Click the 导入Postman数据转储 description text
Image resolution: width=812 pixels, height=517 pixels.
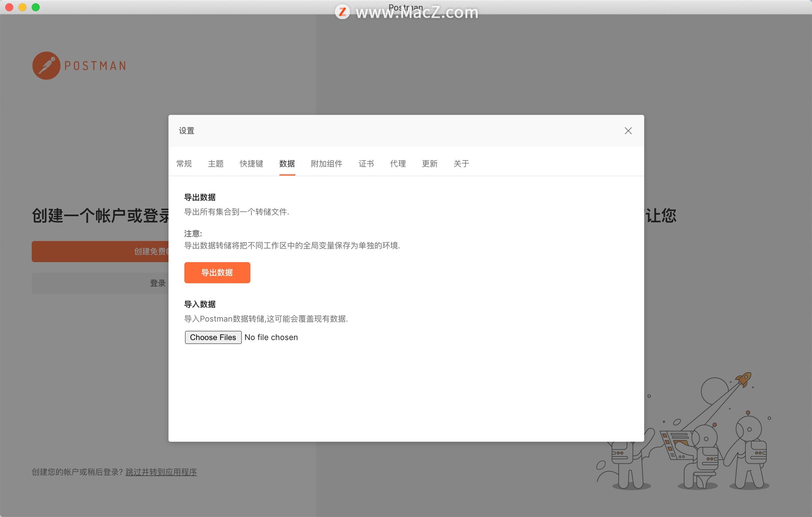pos(266,319)
